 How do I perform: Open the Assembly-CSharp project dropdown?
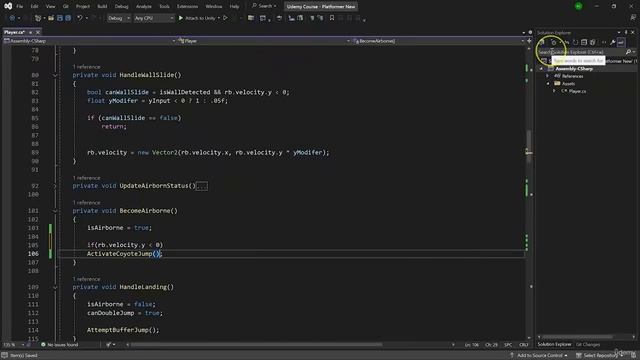coord(90,41)
